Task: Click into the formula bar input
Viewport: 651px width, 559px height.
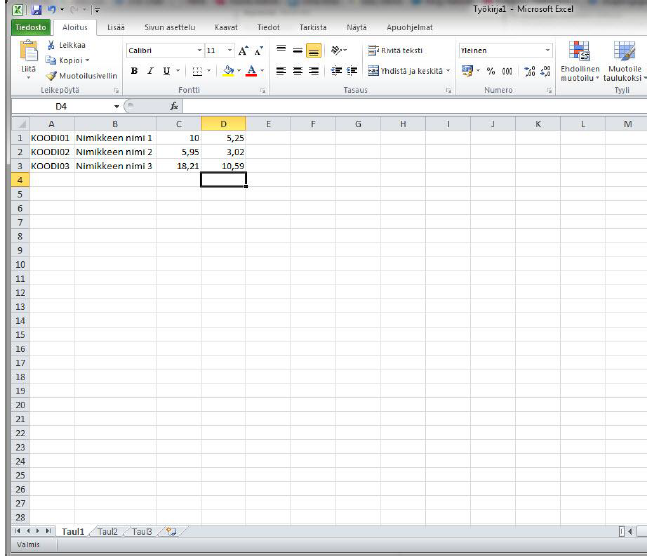Action: click(414, 106)
